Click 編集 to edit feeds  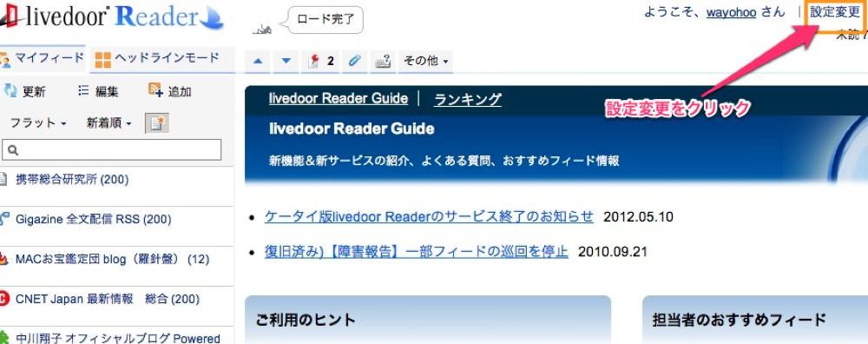pos(99,92)
